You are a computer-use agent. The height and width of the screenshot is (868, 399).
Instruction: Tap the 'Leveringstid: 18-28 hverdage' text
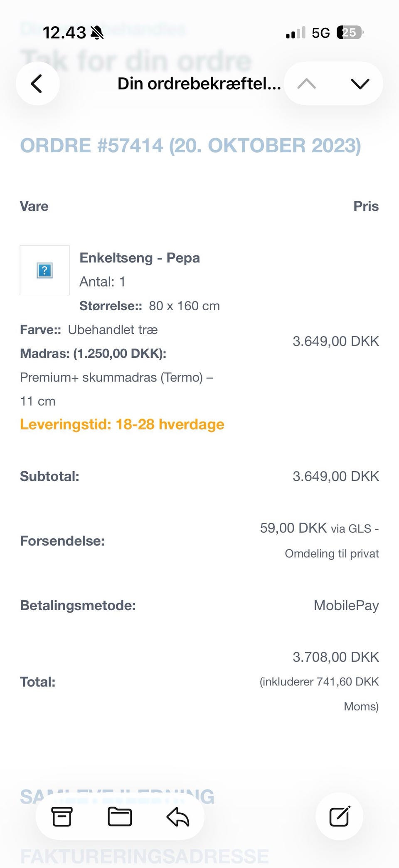tap(122, 424)
